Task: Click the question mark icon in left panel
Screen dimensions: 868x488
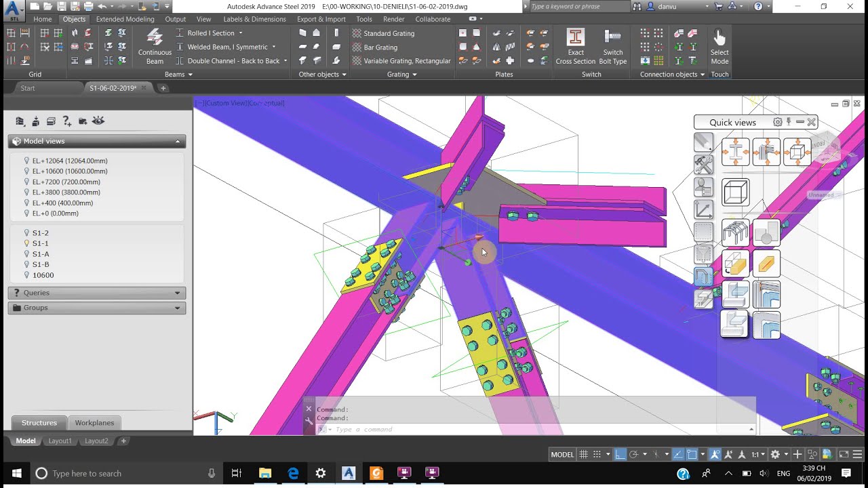Action: pyautogui.click(x=66, y=121)
